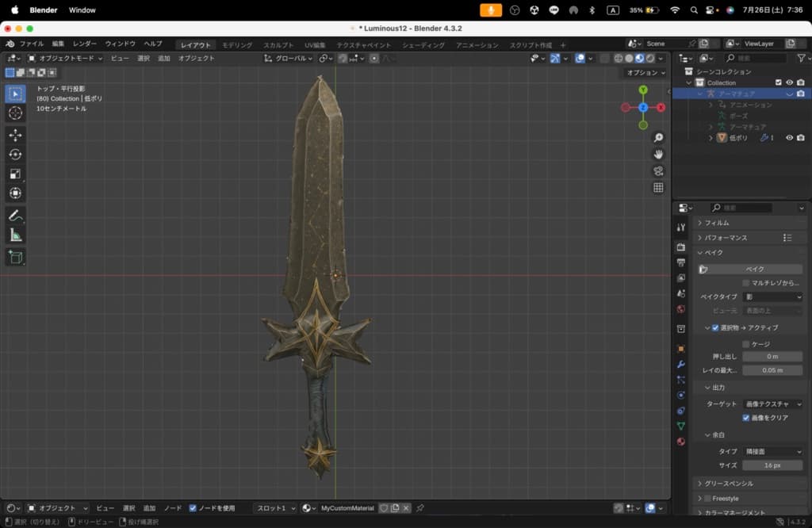Uncheck the 選択物 → アクティブ checkbox
The width and height of the screenshot is (812, 528).
(715, 327)
